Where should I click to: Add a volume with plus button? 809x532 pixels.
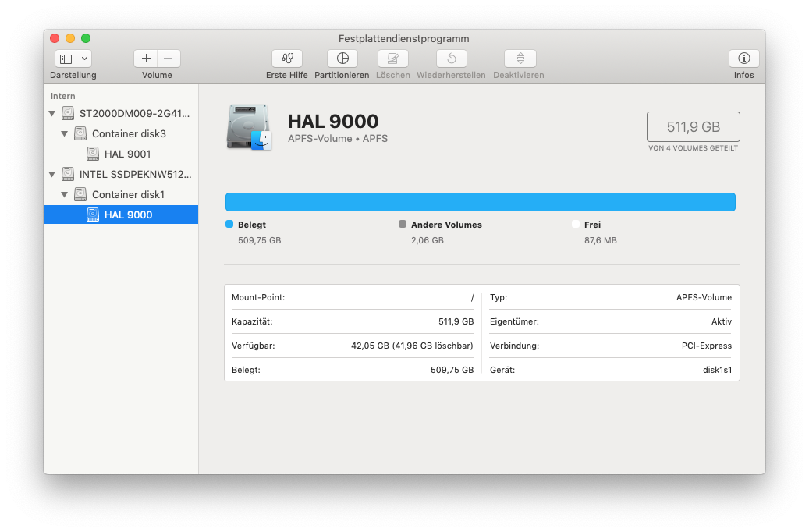point(146,59)
